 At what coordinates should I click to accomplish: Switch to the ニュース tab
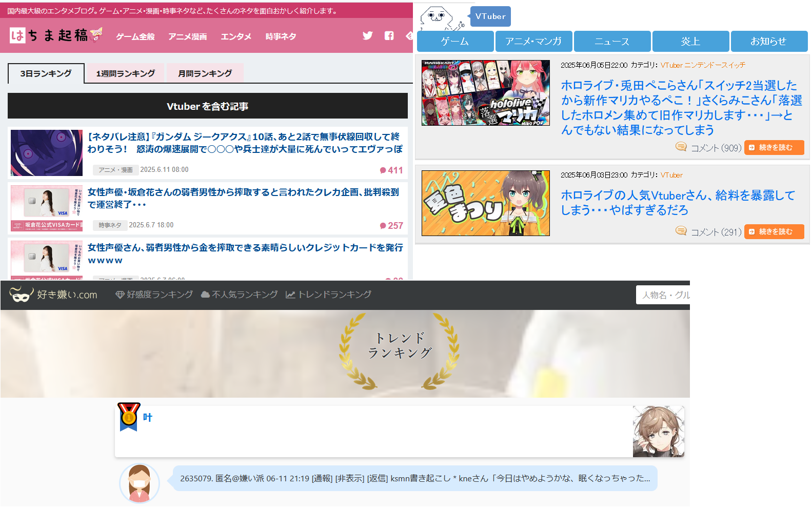612,41
